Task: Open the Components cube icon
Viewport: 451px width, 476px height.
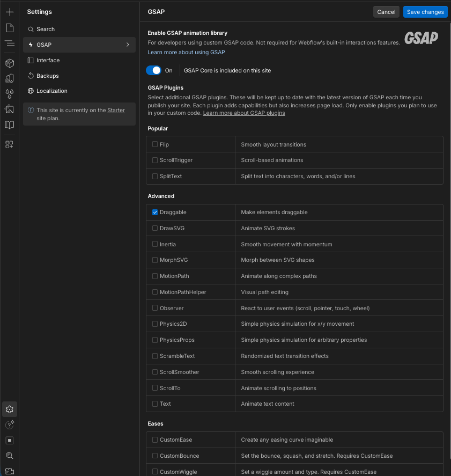Action: point(9,63)
